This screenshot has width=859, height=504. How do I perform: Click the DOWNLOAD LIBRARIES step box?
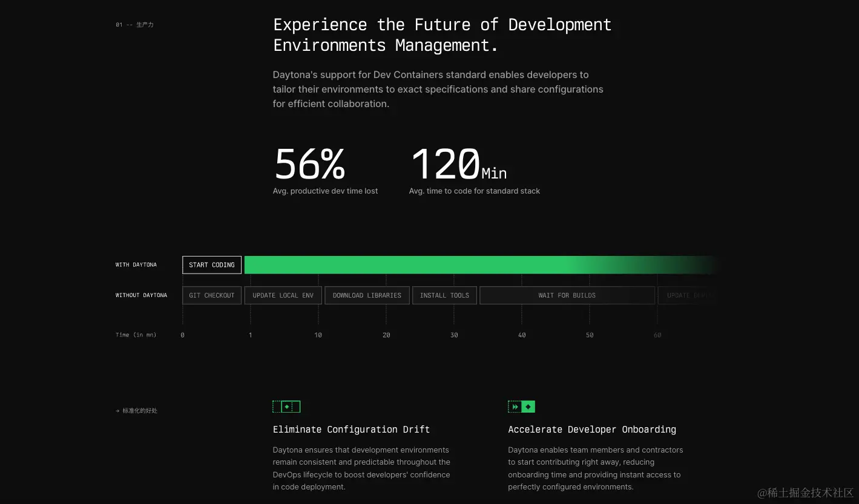(x=367, y=295)
